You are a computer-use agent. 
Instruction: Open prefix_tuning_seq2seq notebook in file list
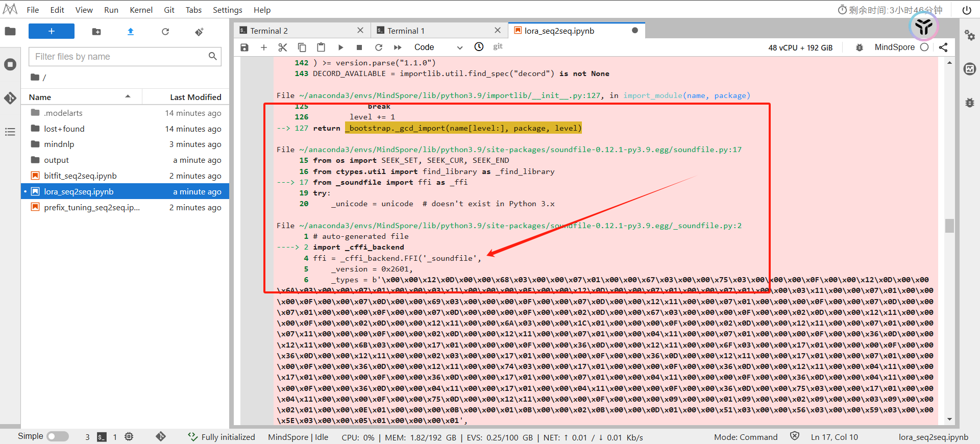(x=92, y=207)
